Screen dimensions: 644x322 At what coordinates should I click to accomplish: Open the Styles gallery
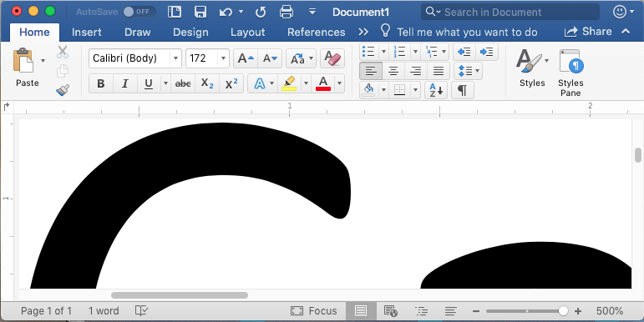[x=532, y=68]
